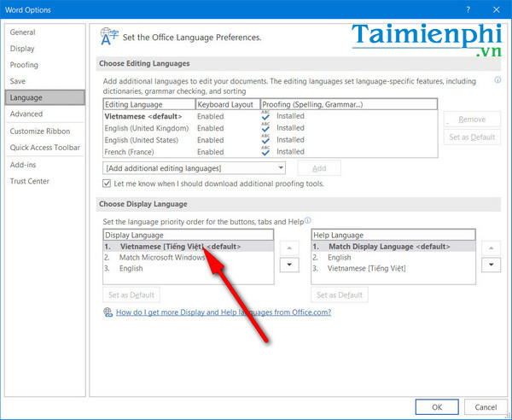Select 'Vietnamese [Tiếng Việt]' in Help Language list
512x420 pixels.
click(393, 268)
